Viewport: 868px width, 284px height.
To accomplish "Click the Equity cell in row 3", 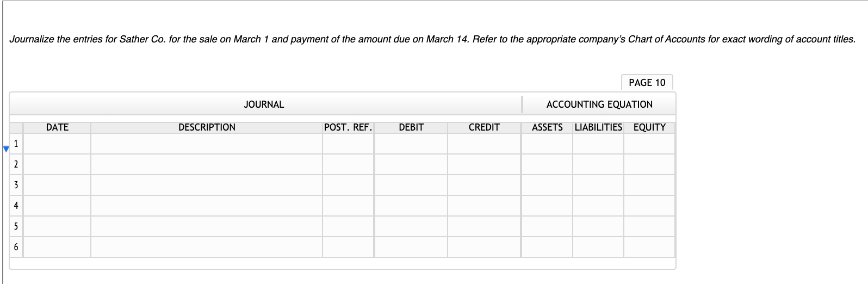I will (x=649, y=185).
